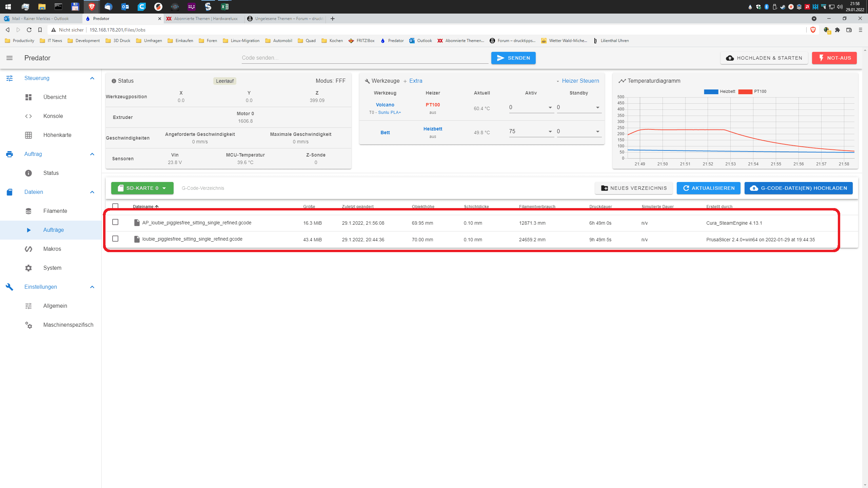Click the AKTUALISIEREN button
The width and height of the screenshot is (868, 488).
click(x=708, y=188)
